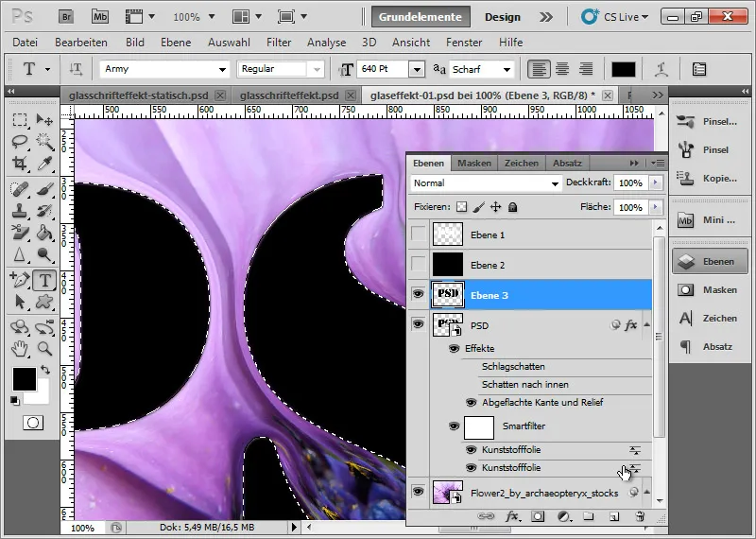Open the font size 640 Pt dropdown

point(417,69)
